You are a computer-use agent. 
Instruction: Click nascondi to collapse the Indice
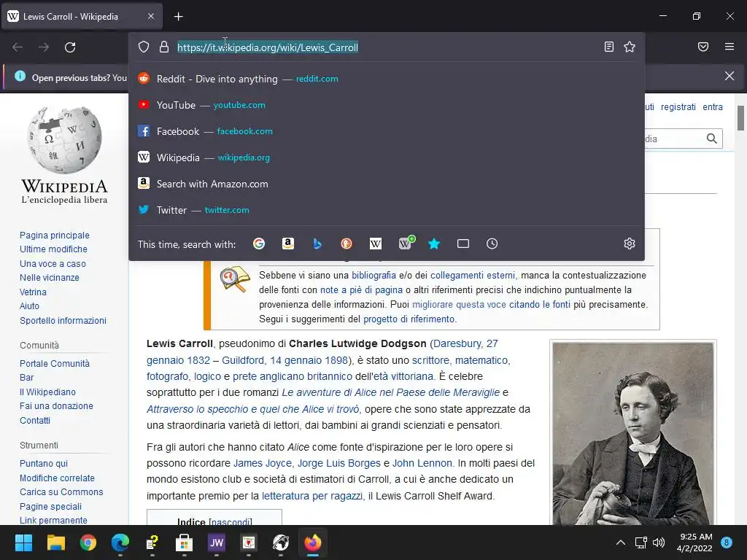pos(231,522)
